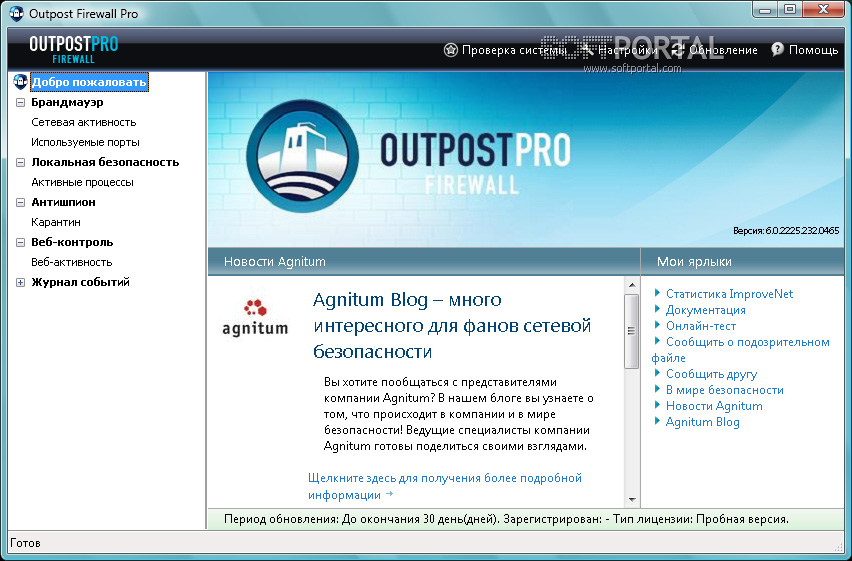Select Веб-контроль in the tree
The width and height of the screenshot is (852, 561).
pyautogui.click(x=72, y=242)
